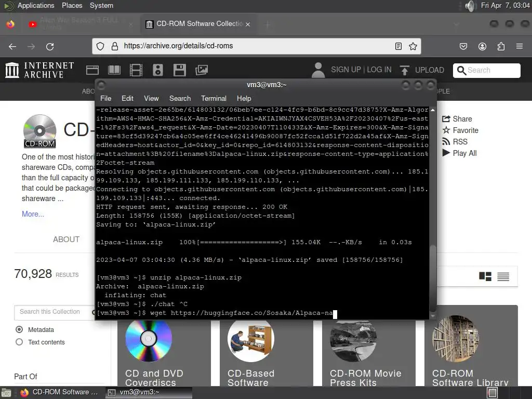
Task: Open the Firefox hamburger menu
Action: (x=520, y=46)
